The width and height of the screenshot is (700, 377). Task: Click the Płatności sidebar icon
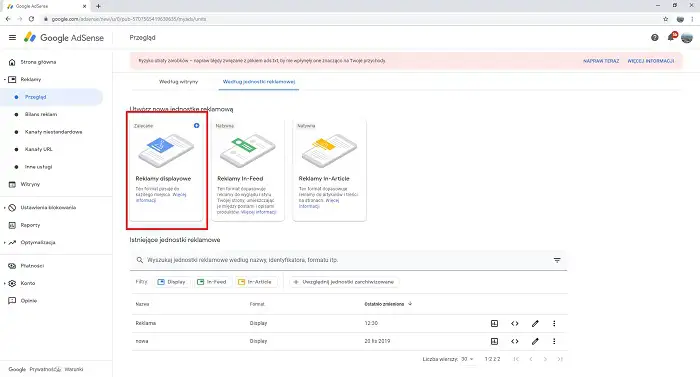[12, 266]
